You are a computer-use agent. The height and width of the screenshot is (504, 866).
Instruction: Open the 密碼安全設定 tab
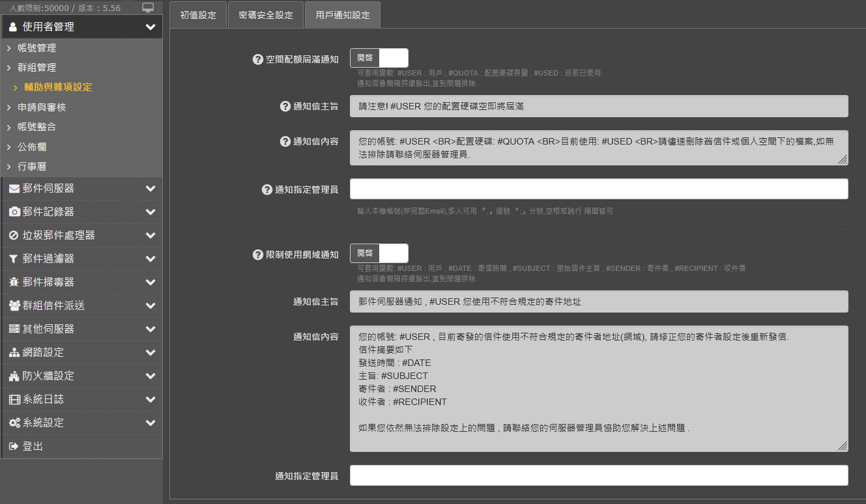[266, 15]
